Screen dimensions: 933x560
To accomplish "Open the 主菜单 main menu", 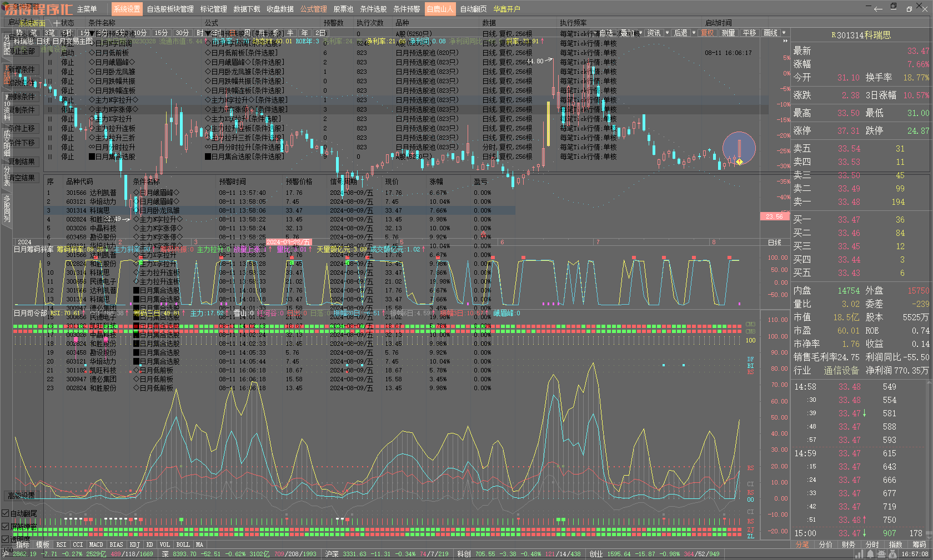I will click(x=87, y=9).
